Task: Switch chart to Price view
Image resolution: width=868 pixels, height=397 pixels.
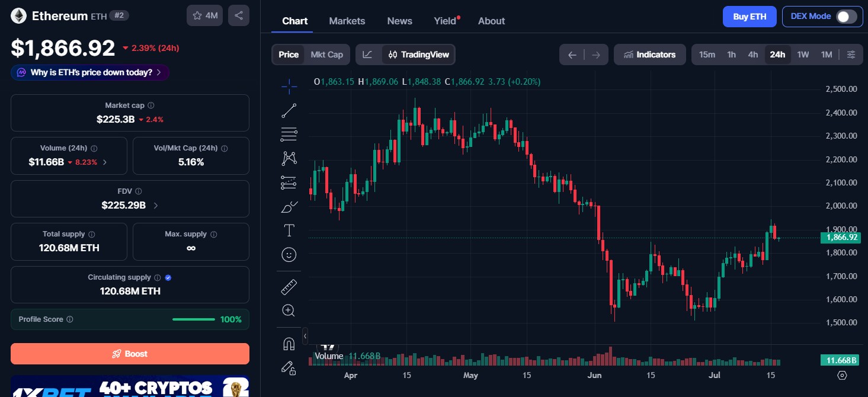Action: [x=289, y=55]
